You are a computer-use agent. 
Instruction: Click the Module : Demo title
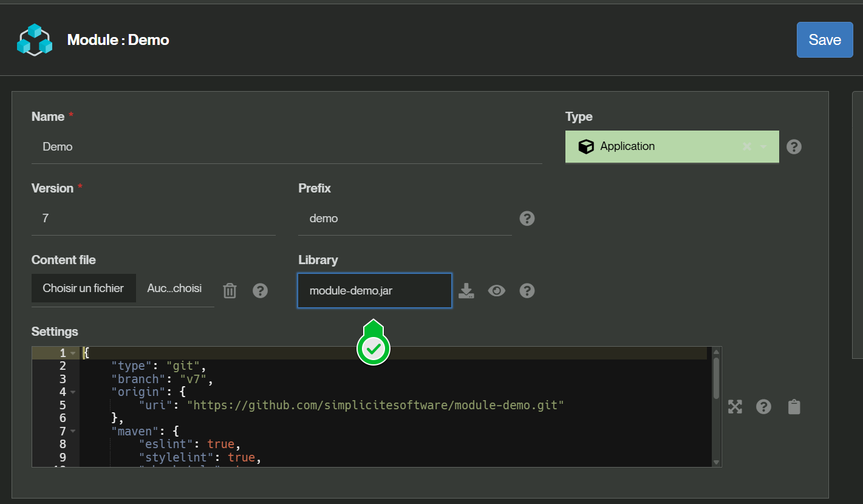118,40
